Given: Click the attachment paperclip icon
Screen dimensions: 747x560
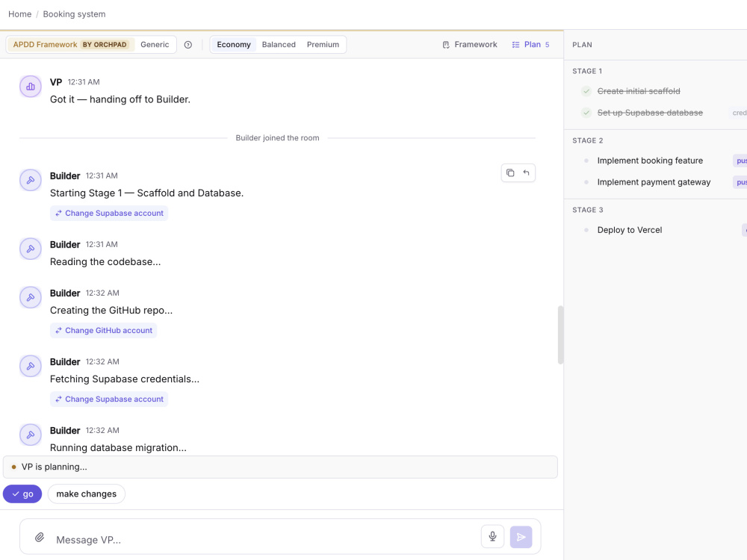Looking at the screenshot, I should (x=40, y=538).
